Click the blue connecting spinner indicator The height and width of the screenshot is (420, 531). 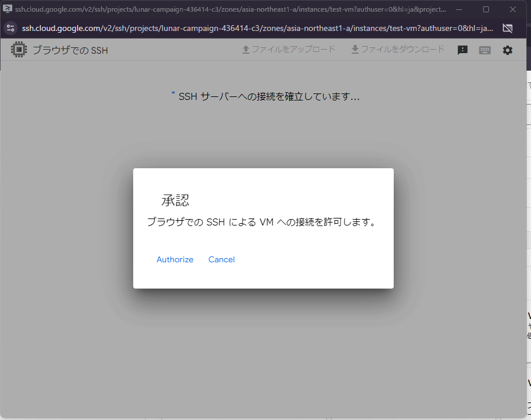[172, 93]
